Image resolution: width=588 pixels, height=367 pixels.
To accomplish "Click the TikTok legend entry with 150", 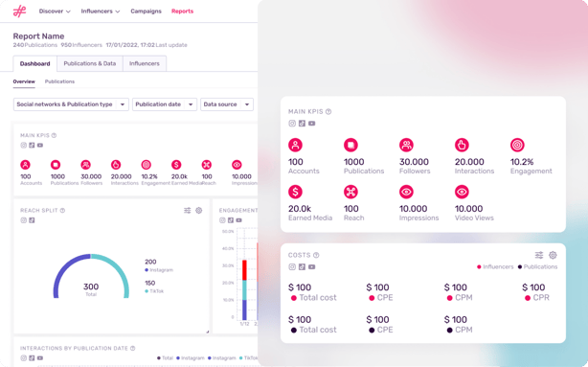I will pos(154,287).
